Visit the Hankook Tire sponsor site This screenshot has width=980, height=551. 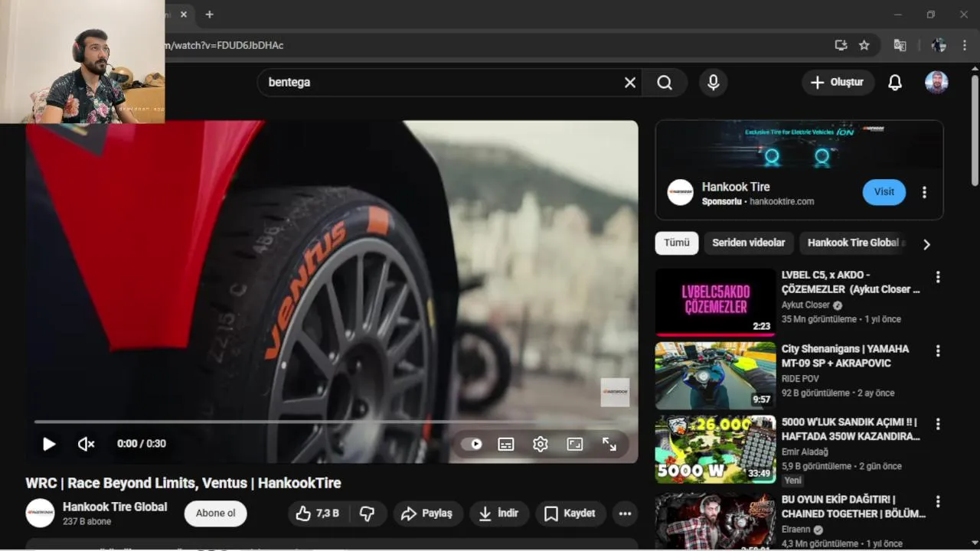[884, 192]
